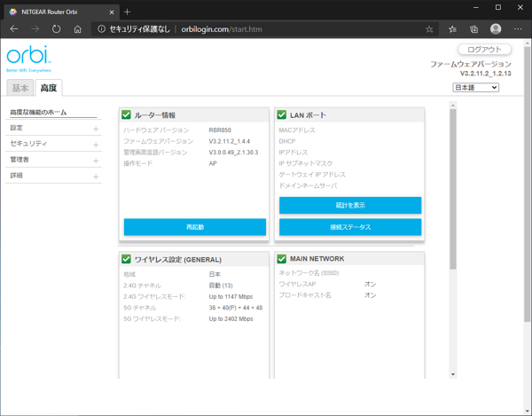532x416 pixels.
Task: Open the collections icon
Action: coord(474,29)
